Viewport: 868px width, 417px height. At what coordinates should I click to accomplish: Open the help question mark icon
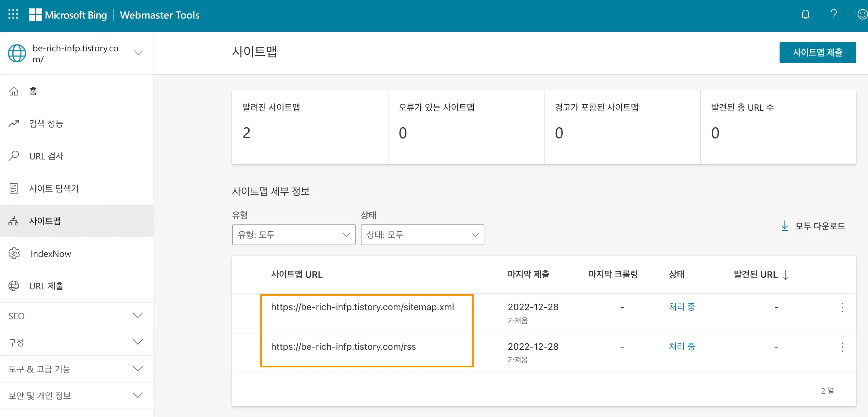(834, 15)
